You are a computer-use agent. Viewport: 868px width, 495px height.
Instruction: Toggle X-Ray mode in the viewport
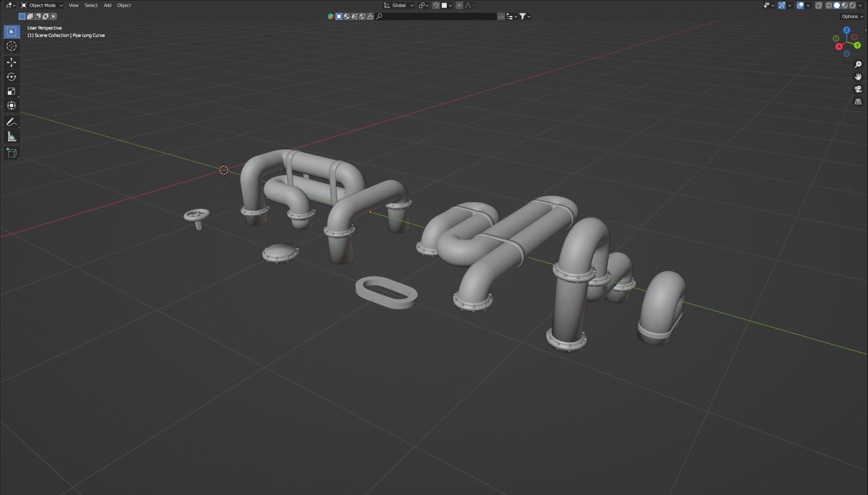(x=819, y=5)
